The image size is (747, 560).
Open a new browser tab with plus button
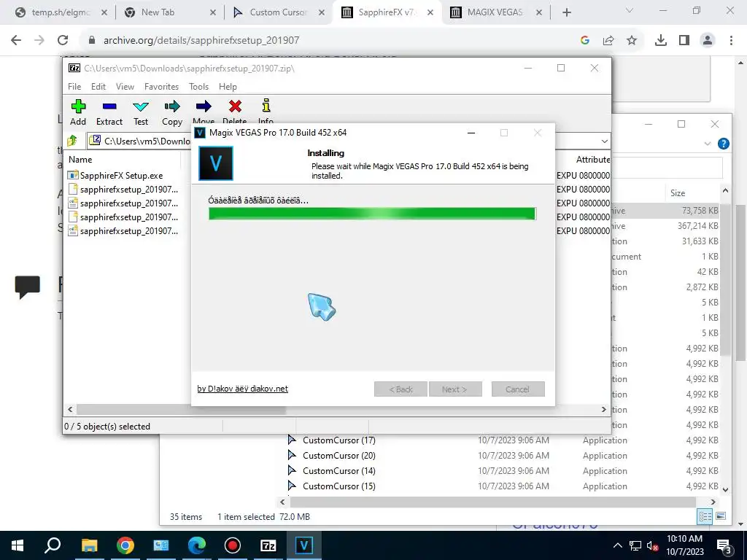click(566, 12)
